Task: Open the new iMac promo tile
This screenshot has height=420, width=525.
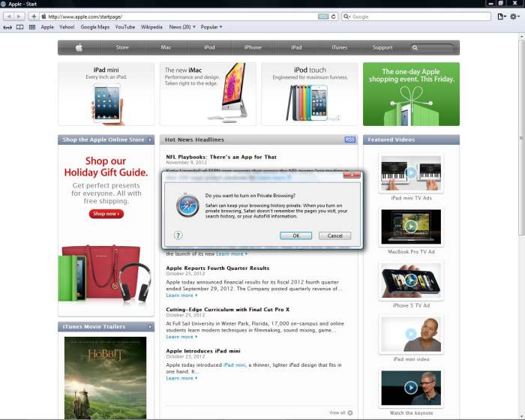Action: coord(208,94)
